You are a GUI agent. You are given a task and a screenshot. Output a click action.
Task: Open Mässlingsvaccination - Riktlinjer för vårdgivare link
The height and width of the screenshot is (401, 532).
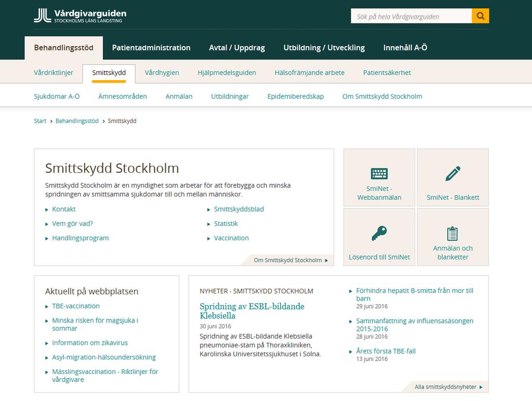tap(105, 376)
